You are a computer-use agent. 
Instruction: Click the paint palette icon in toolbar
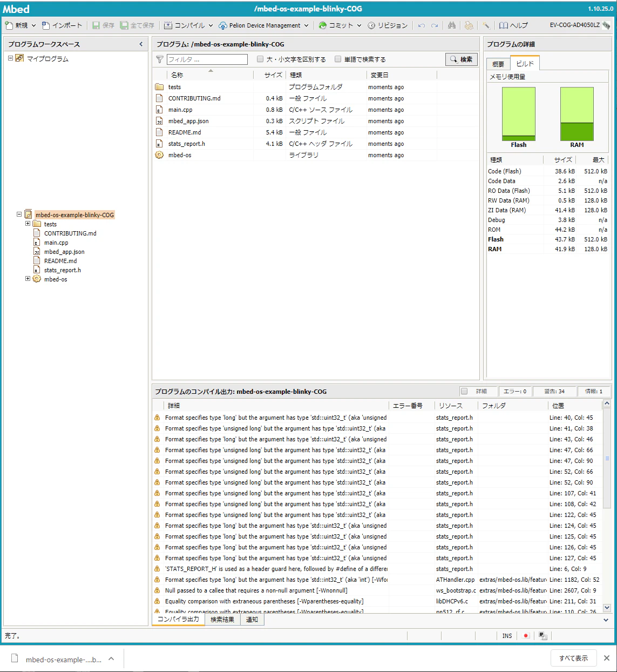tap(469, 25)
